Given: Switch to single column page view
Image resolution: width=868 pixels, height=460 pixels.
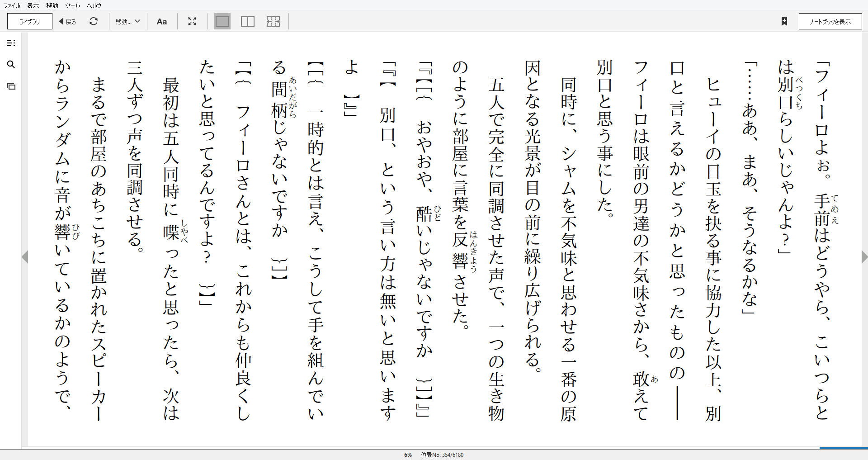Looking at the screenshot, I should pyautogui.click(x=222, y=21).
